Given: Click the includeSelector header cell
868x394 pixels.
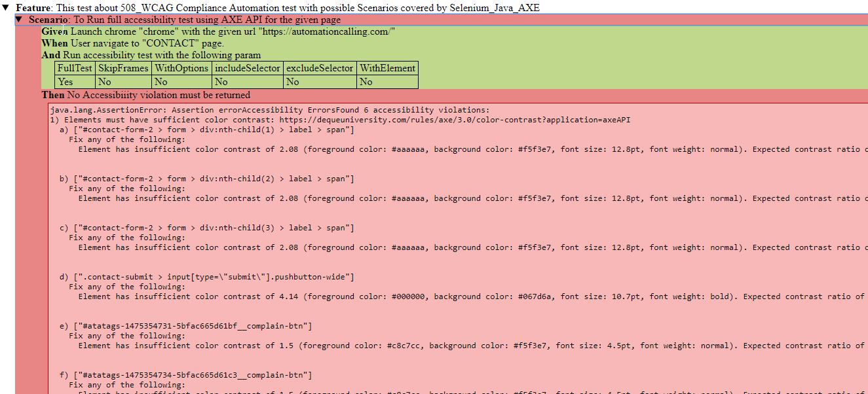Looking at the screenshot, I should point(248,68).
